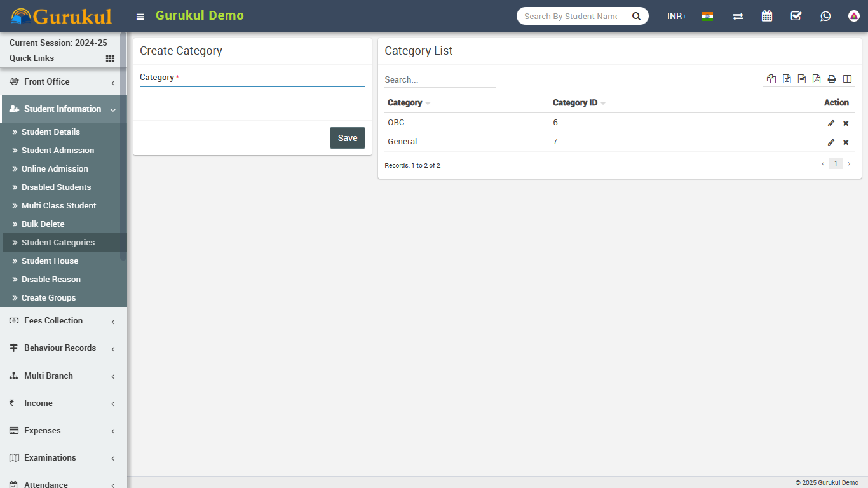Collapse the Student Information section

64,109
